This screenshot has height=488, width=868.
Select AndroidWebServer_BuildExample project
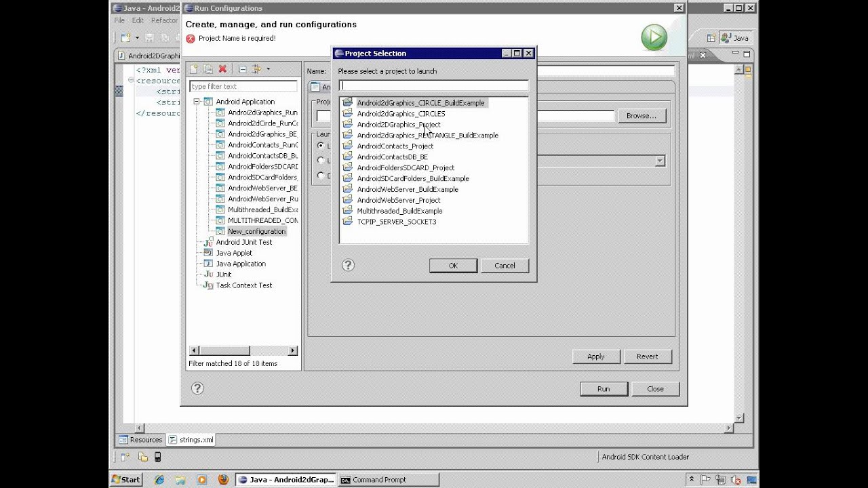click(408, 190)
